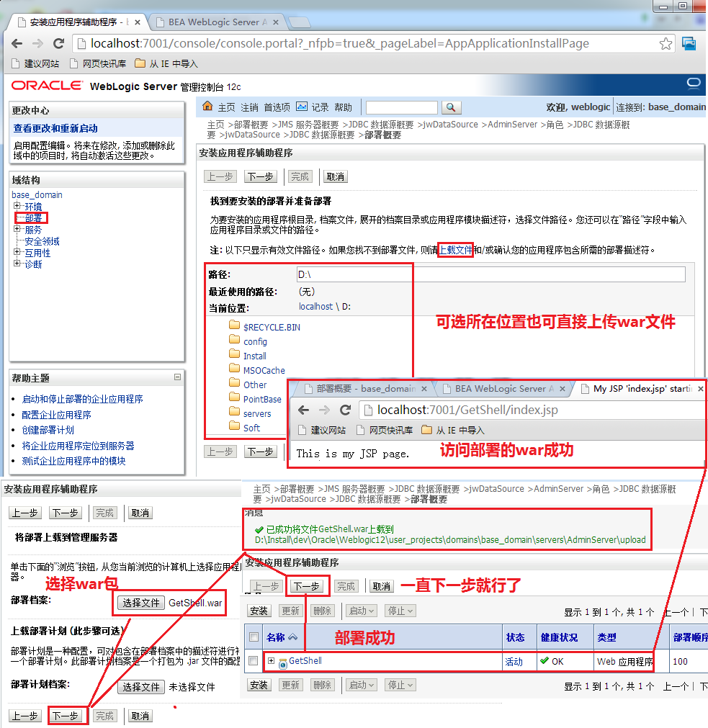This screenshot has width=708, height=728.
Task: Click the screen cast icon beside address bar
Action: point(689,44)
